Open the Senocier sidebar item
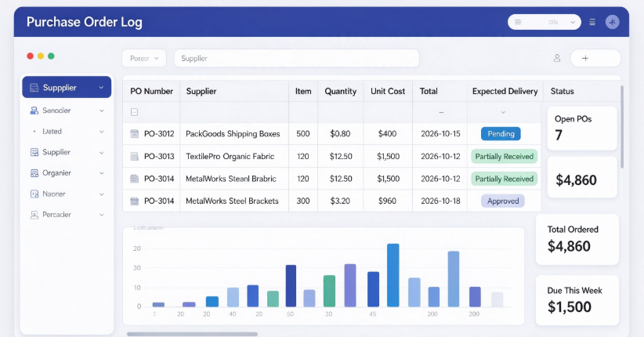The image size is (644, 337). coord(67,111)
